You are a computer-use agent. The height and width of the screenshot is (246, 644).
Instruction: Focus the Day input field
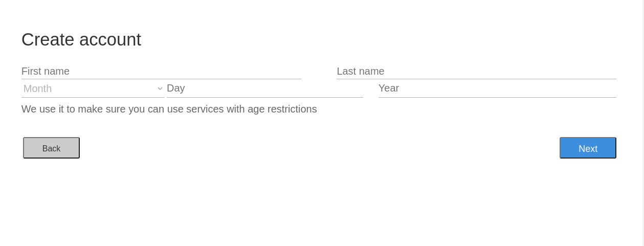(x=264, y=88)
